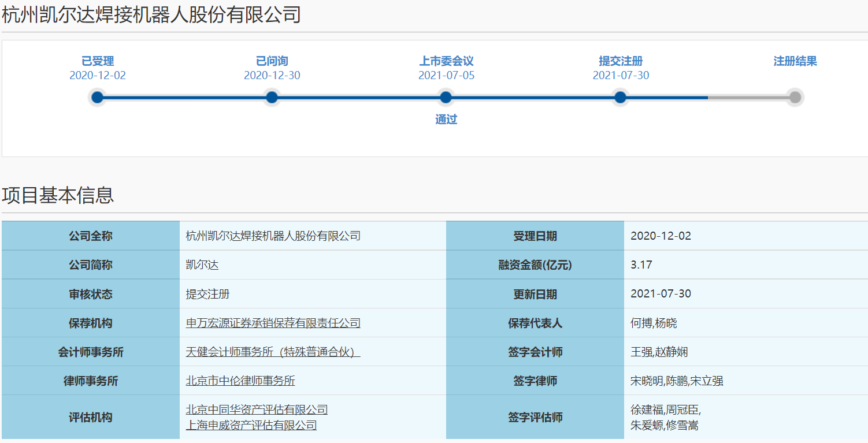
Task: Click the 签字会计师 label cell
Action: [535, 351]
